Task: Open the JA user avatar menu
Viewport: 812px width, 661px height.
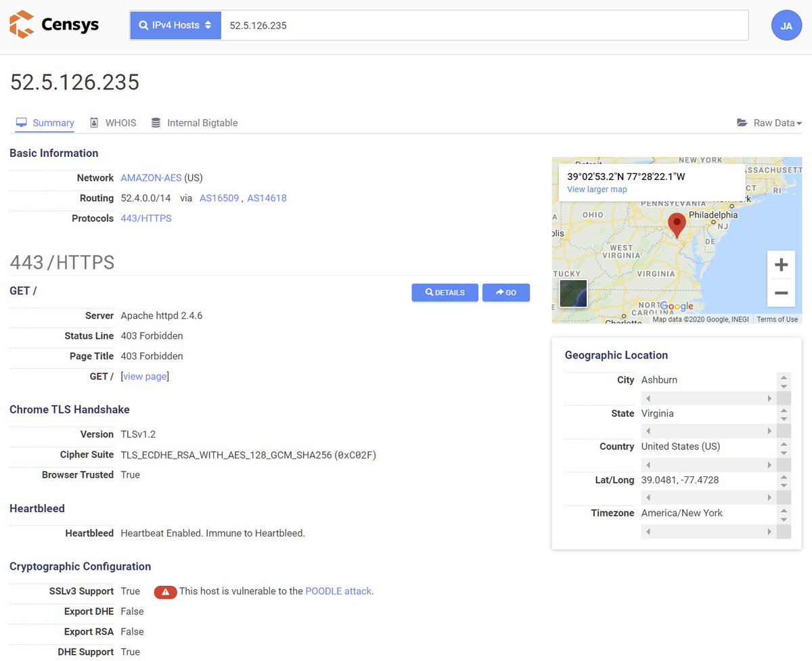Action: (x=786, y=26)
